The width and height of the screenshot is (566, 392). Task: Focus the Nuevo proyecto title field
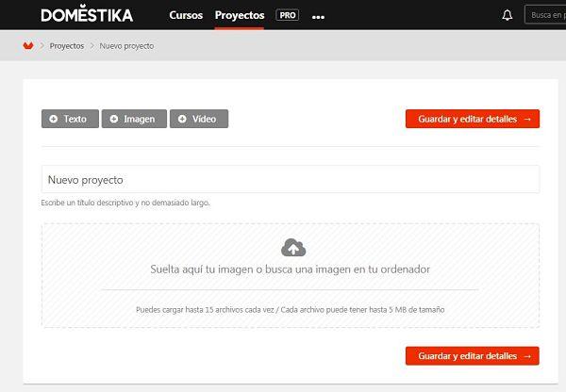(x=291, y=179)
